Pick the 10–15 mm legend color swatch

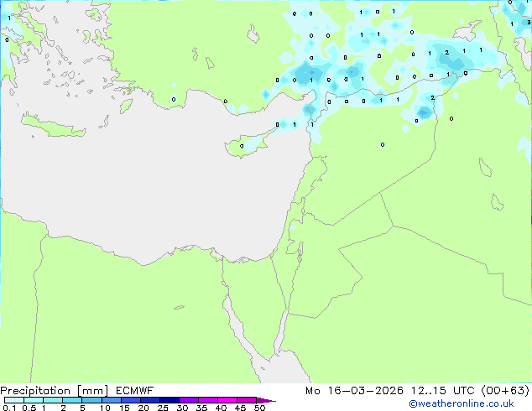111,400
